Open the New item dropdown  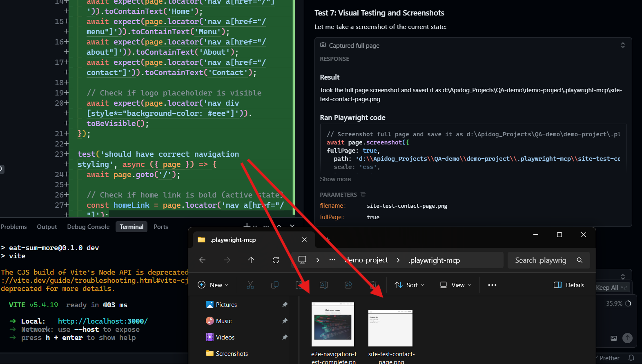(213, 285)
